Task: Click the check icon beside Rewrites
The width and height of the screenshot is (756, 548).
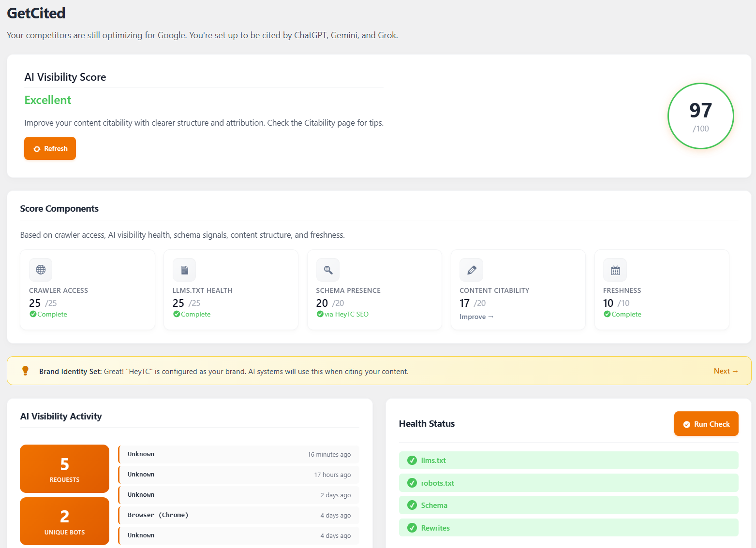Action: tap(412, 528)
